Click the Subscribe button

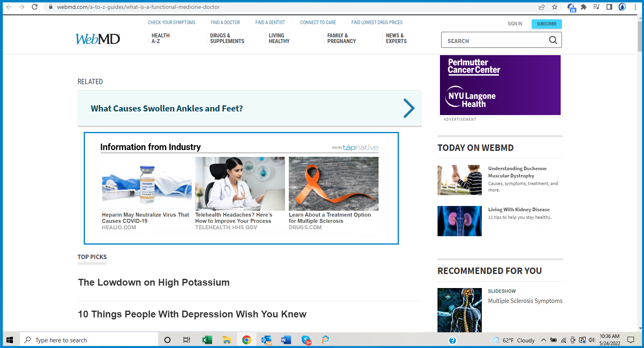pyautogui.click(x=547, y=24)
